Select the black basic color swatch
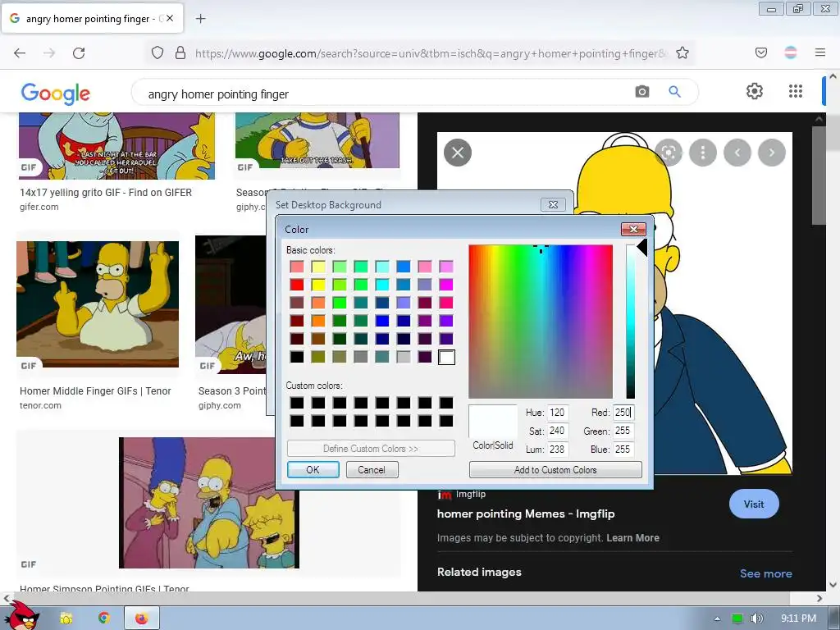The height and width of the screenshot is (630, 840). [x=297, y=357]
